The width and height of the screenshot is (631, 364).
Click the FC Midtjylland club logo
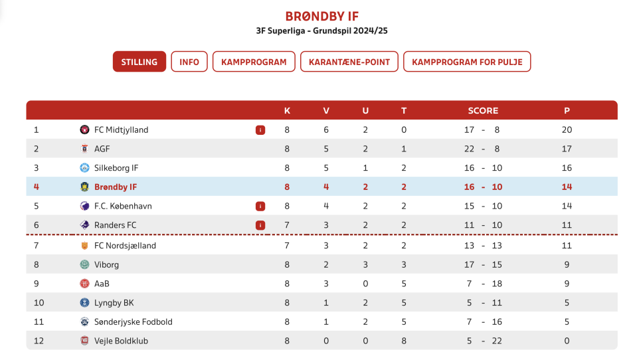pos(84,130)
